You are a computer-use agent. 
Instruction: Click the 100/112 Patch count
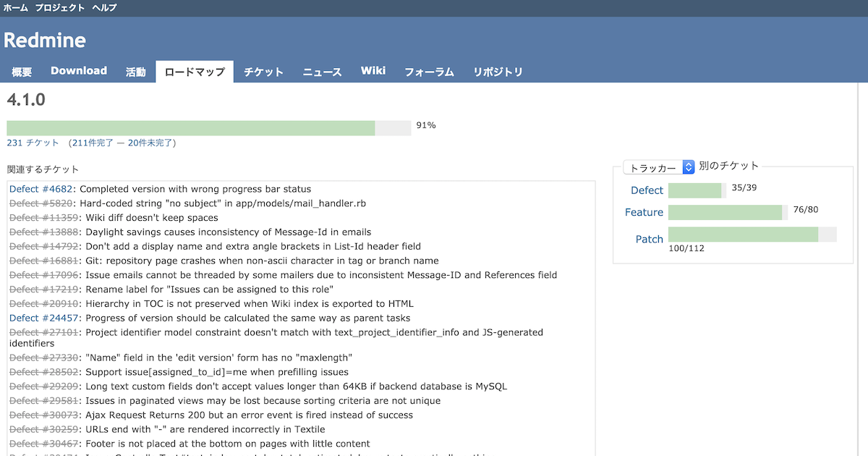click(x=686, y=248)
